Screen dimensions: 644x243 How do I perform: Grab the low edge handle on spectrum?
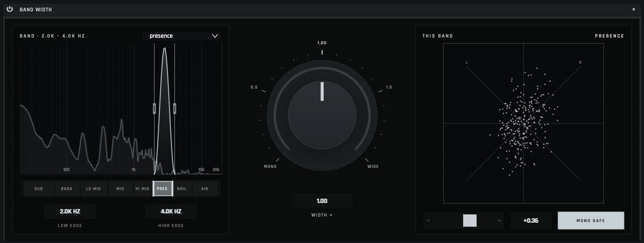154,108
